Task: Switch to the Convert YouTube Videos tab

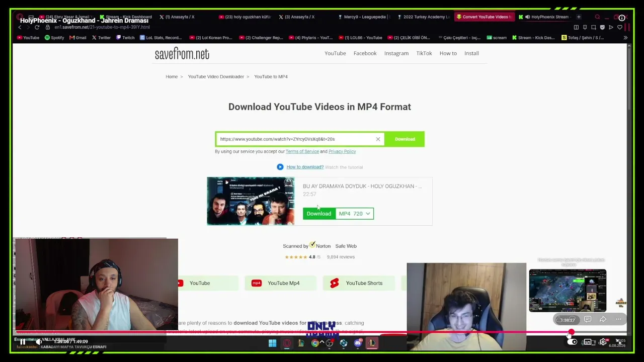Action: click(x=484, y=17)
